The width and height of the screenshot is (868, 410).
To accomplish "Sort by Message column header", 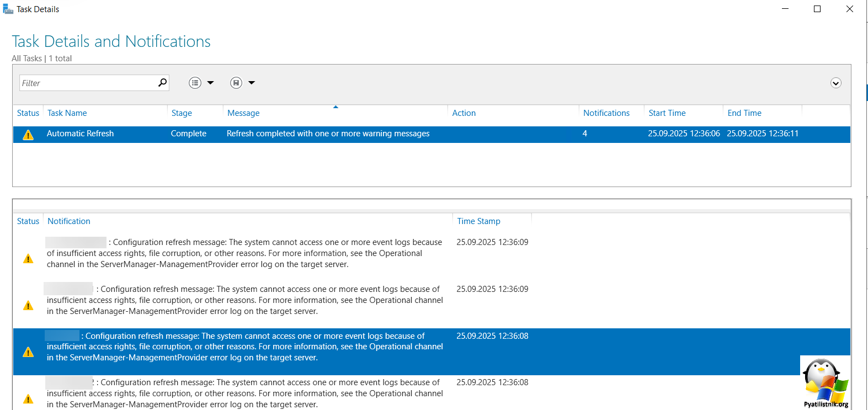I will pos(243,113).
